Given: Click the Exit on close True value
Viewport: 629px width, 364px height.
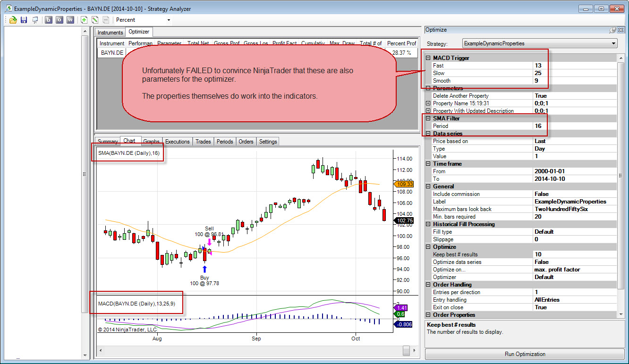Looking at the screenshot, I should pyautogui.click(x=575, y=307).
